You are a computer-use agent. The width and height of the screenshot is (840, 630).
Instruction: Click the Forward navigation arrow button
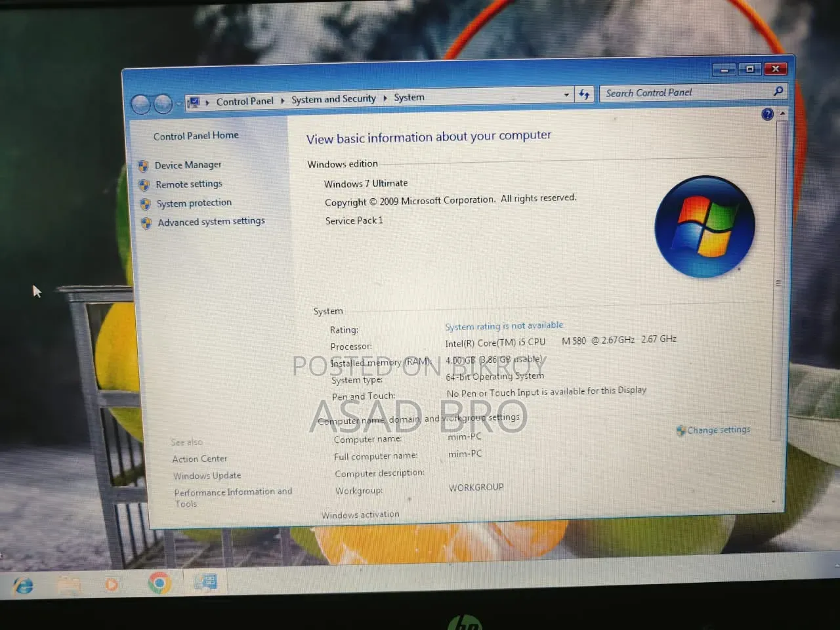coord(163,104)
